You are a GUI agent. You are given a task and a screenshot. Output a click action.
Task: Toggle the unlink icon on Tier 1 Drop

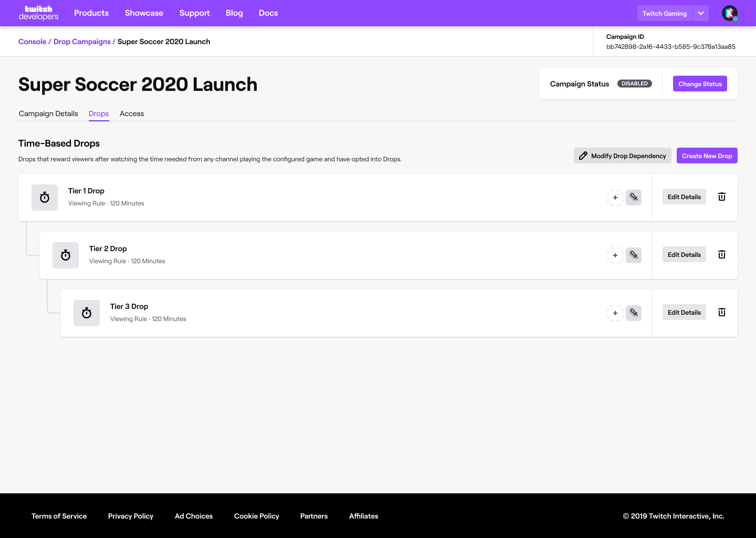coord(633,197)
